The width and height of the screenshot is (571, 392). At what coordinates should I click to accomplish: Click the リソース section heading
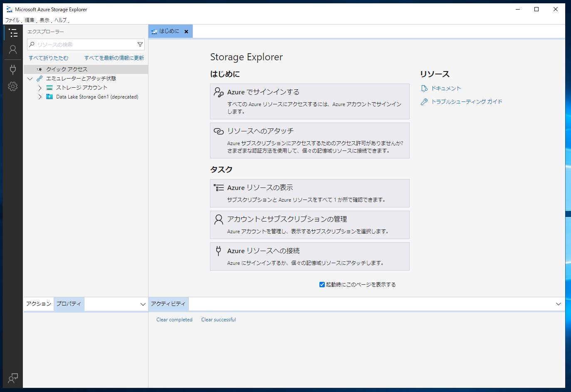(435, 74)
